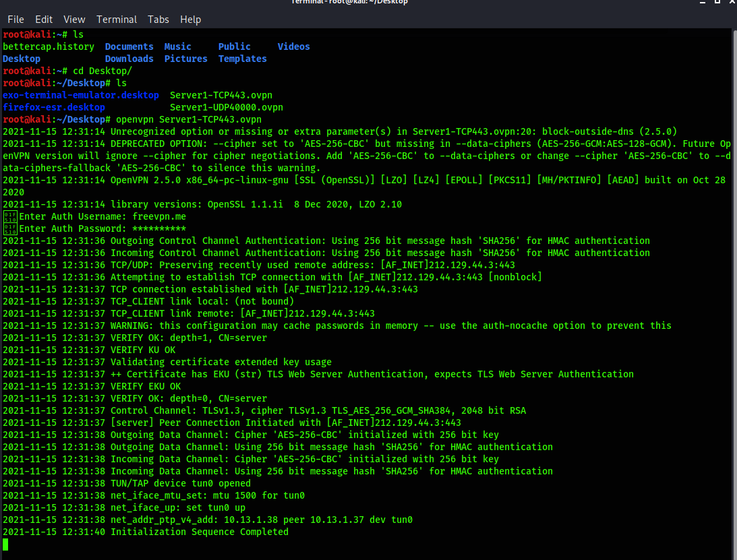Click 'Validating certificate extended key usage' line
Image resolution: width=737 pixels, height=560 pixels.
pyautogui.click(x=167, y=363)
